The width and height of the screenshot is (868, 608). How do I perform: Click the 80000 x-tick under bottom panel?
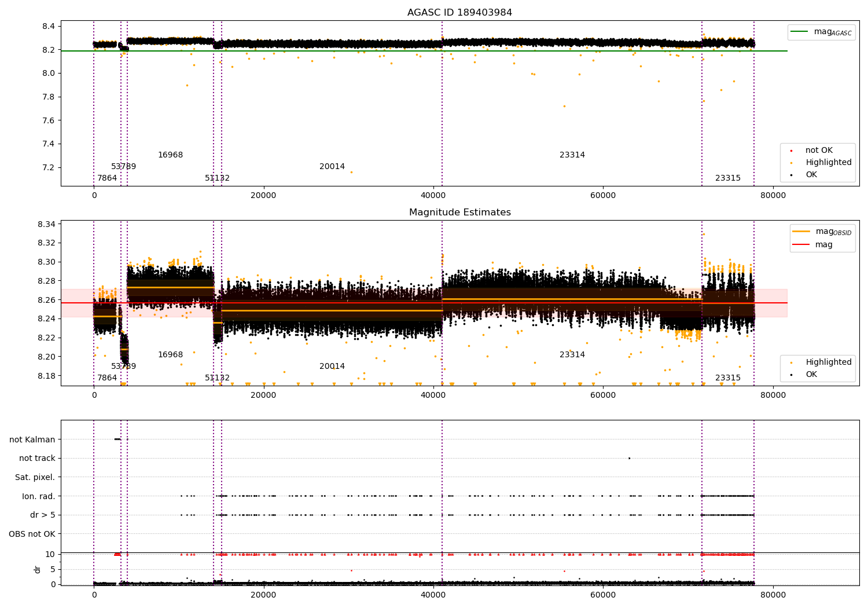773,595
